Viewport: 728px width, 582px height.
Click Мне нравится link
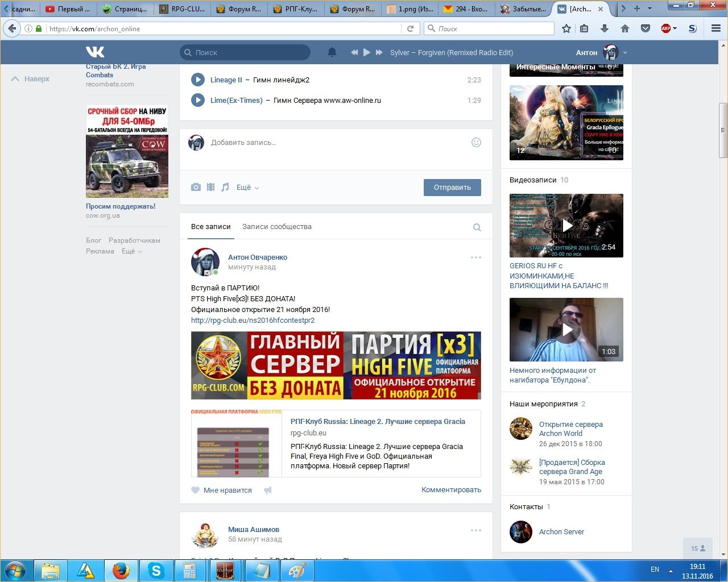227,490
